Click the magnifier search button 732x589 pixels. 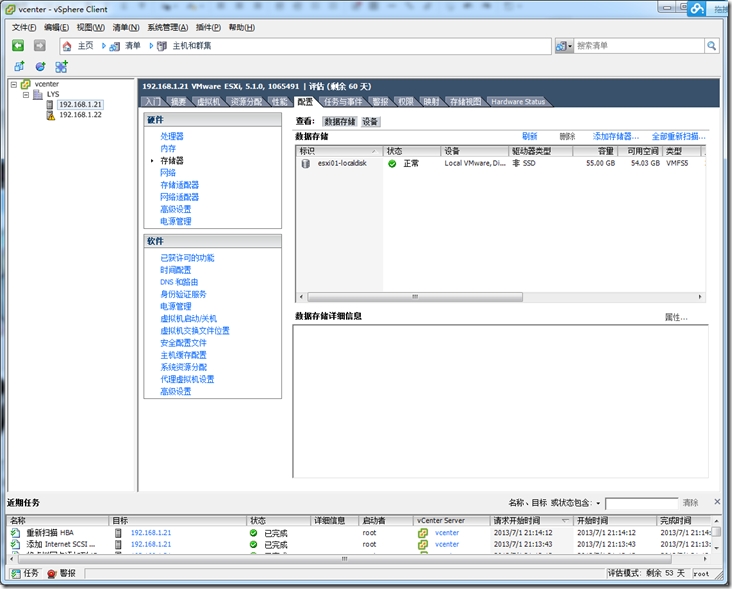pyautogui.click(x=711, y=46)
